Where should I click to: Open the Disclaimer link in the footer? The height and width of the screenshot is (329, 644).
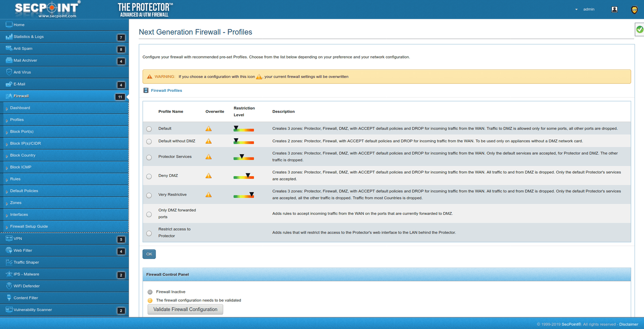click(x=628, y=324)
